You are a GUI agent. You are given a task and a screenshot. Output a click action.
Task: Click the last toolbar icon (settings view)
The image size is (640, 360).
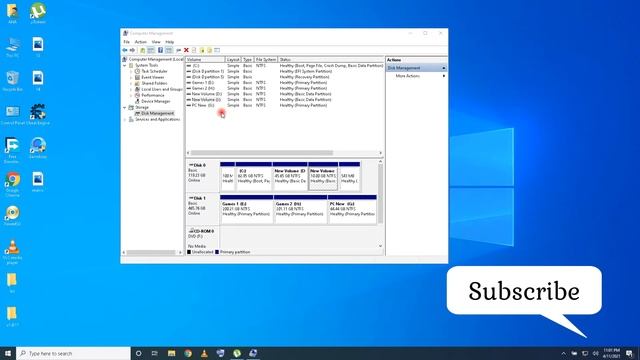tap(217, 50)
